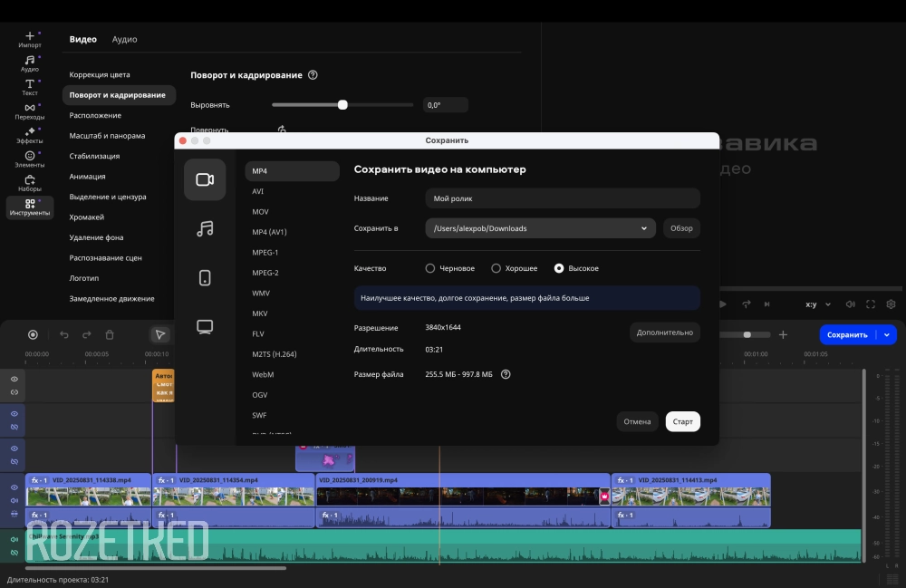Open the arrow next to Сохранить
This screenshot has width=906, height=588.
pos(887,334)
